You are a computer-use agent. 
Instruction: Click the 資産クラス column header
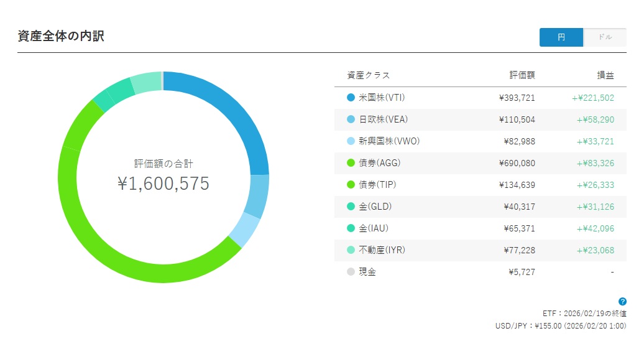(x=368, y=75)
